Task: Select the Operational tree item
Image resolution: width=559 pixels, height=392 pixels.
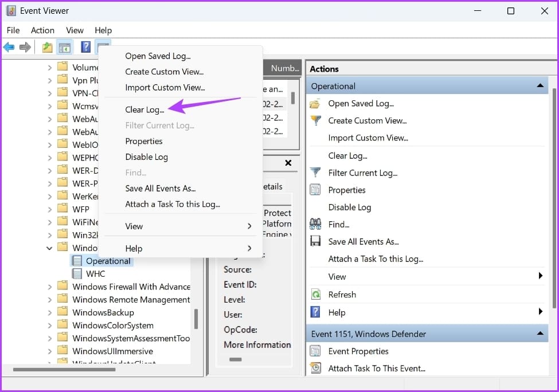Action: (x=108, y=261)
